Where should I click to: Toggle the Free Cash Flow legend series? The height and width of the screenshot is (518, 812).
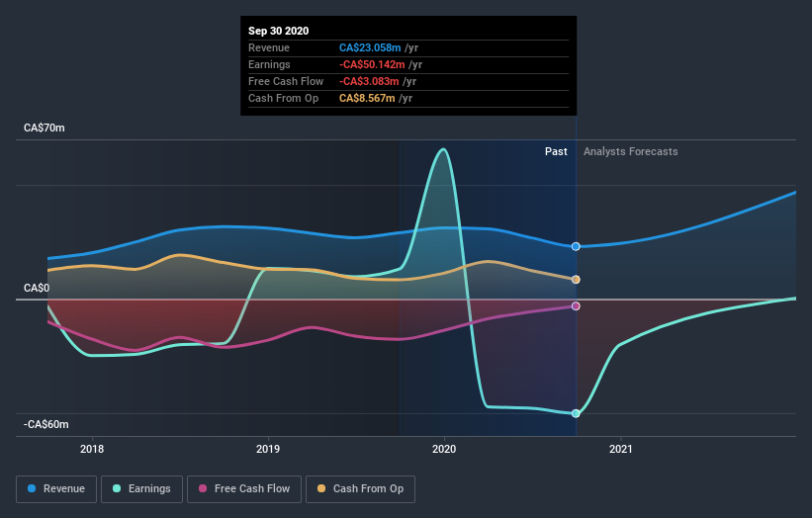click(244, 489)
